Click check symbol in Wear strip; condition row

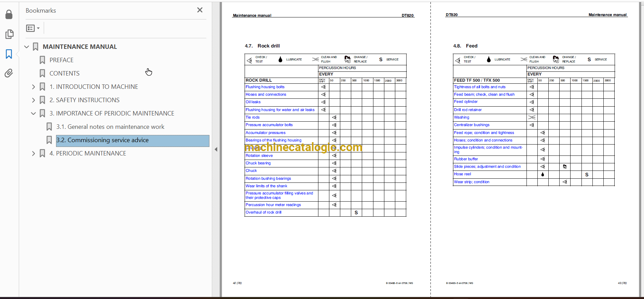click(x=565, y=182)
